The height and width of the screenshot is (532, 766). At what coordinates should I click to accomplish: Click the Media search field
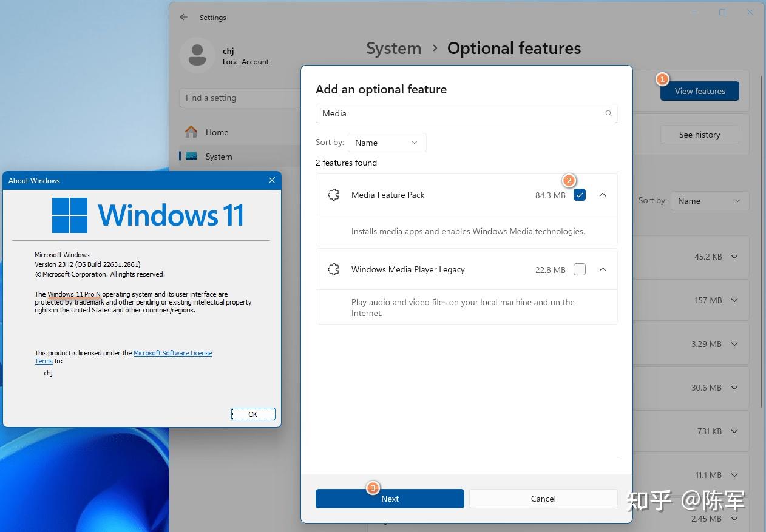(466, 113)
